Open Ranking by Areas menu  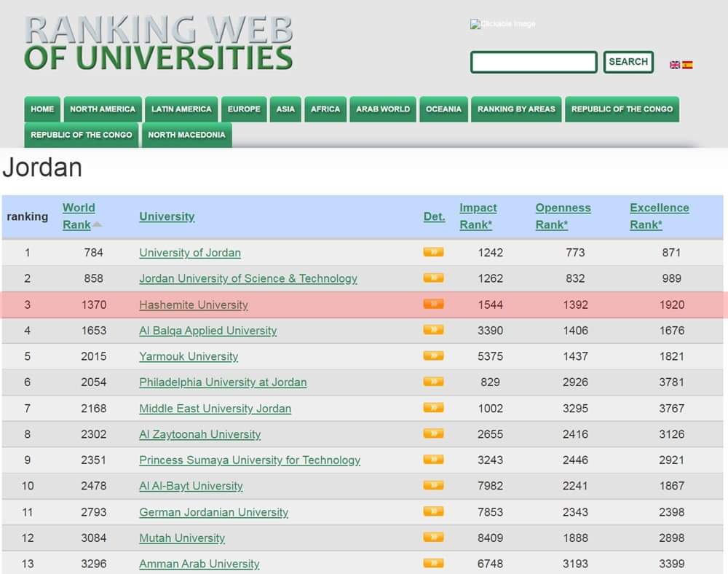tap(516, 109)
